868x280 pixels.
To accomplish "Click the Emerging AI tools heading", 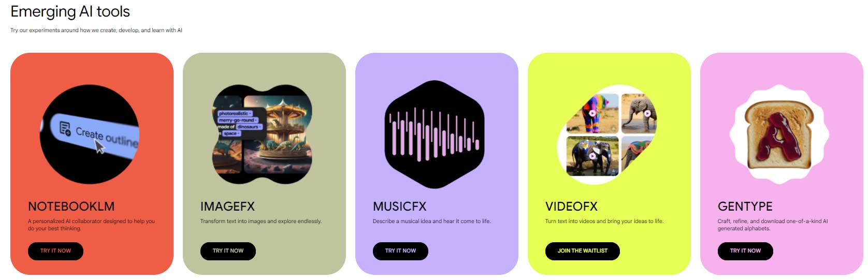I will tap(70, 11).
